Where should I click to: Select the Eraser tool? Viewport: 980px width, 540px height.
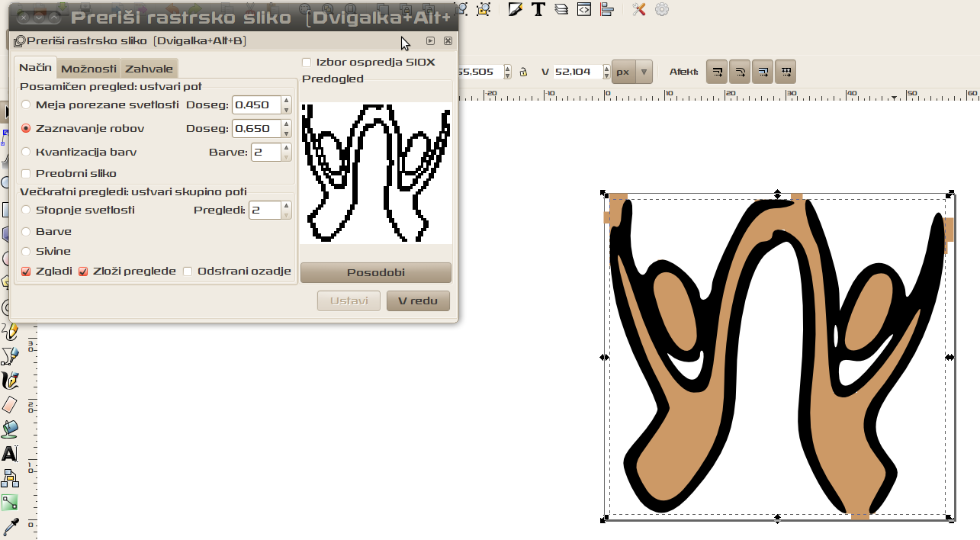[10, 405]
